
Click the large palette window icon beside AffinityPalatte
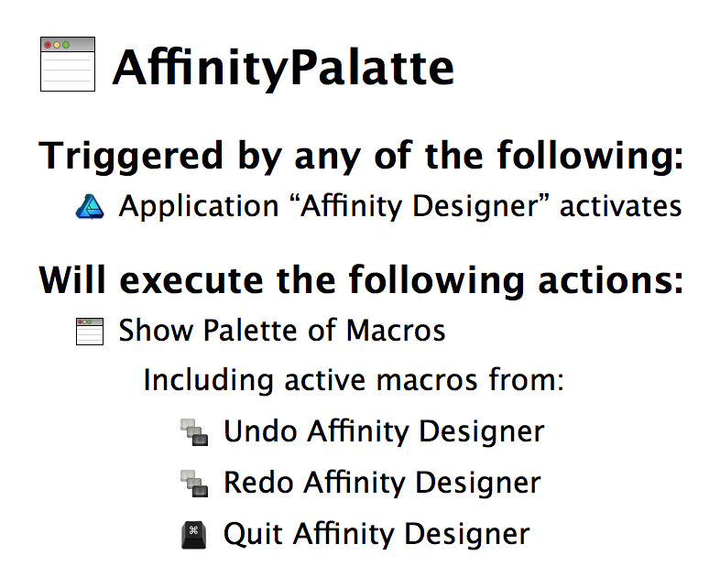[x=68, y=64]
